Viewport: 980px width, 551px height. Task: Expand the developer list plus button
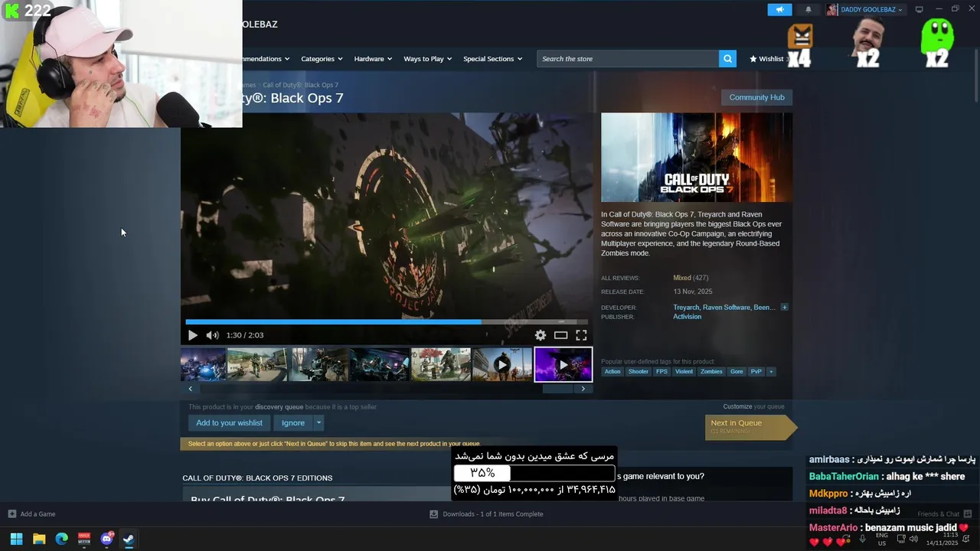pos(784,308)
